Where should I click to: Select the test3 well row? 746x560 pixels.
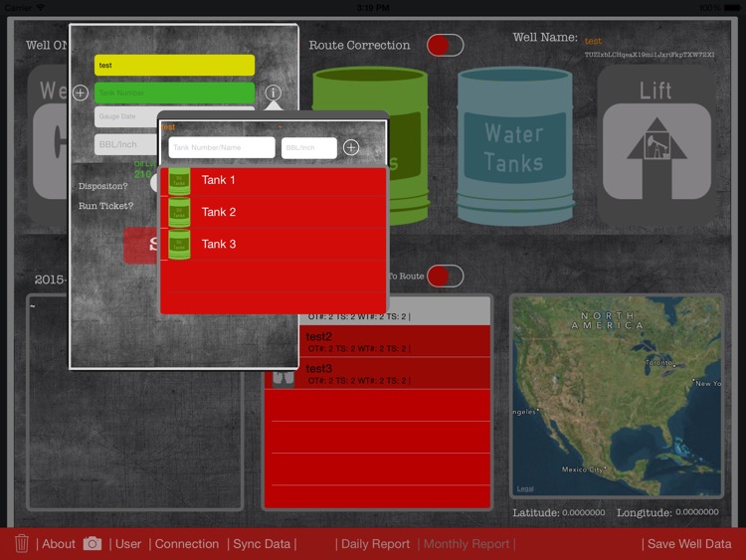pyautogui.click(x=377, y=373)
